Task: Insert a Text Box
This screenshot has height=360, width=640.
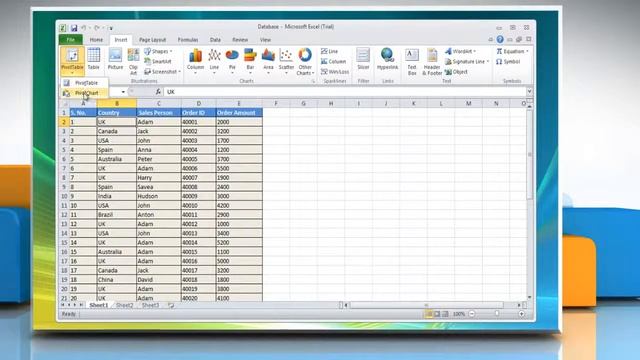Action: [411, 61]
